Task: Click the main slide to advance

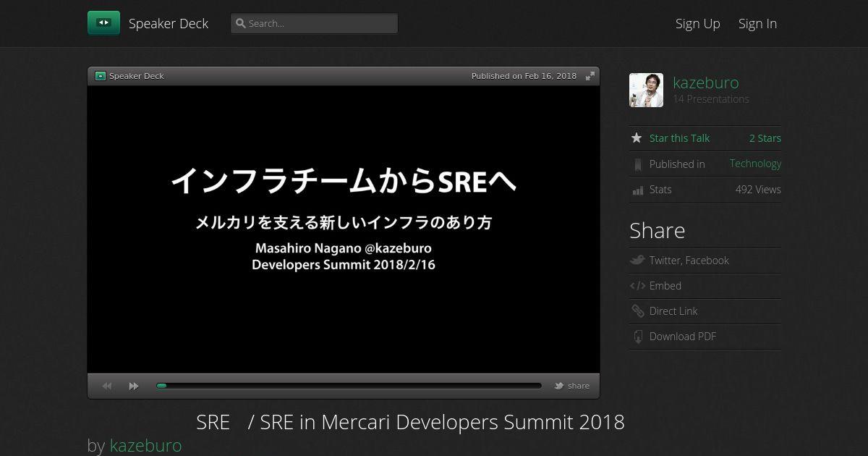Action: pos(344,229)
